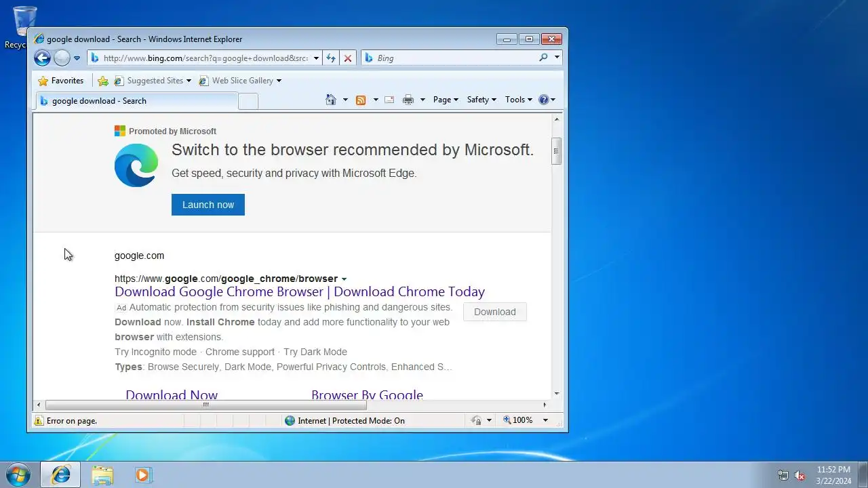868x488 pixels.
Task: Expand the feeds dropdown arrow
Action: [x=376, y=100]
